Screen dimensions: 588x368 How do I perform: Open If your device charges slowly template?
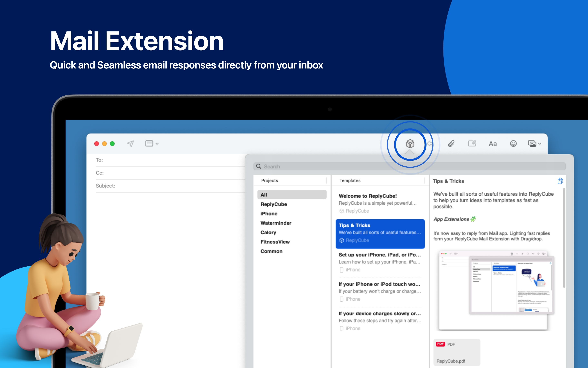pos(380,321)
